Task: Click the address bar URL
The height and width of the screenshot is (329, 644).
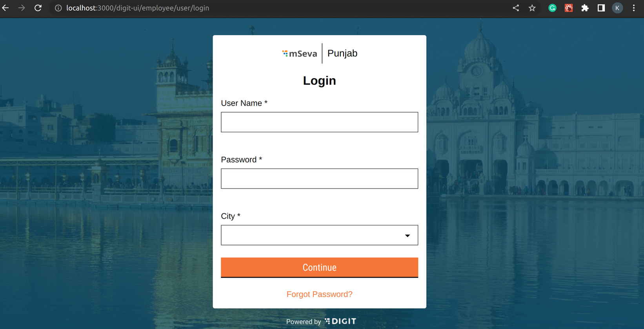Action: pyautogui.click(x=138, y=8)
